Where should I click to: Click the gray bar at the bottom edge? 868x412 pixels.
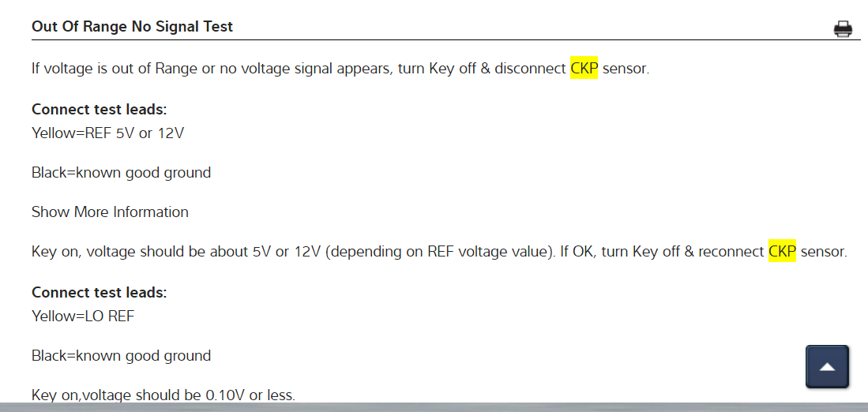coord(434,407)
